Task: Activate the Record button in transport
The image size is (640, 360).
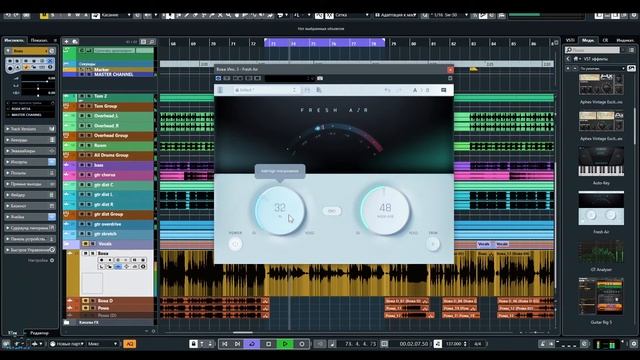Action: coord(302,344)
